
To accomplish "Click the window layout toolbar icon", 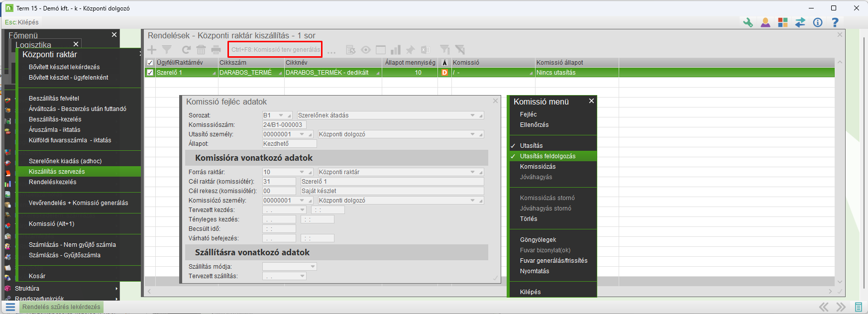I will click(381, 50).
